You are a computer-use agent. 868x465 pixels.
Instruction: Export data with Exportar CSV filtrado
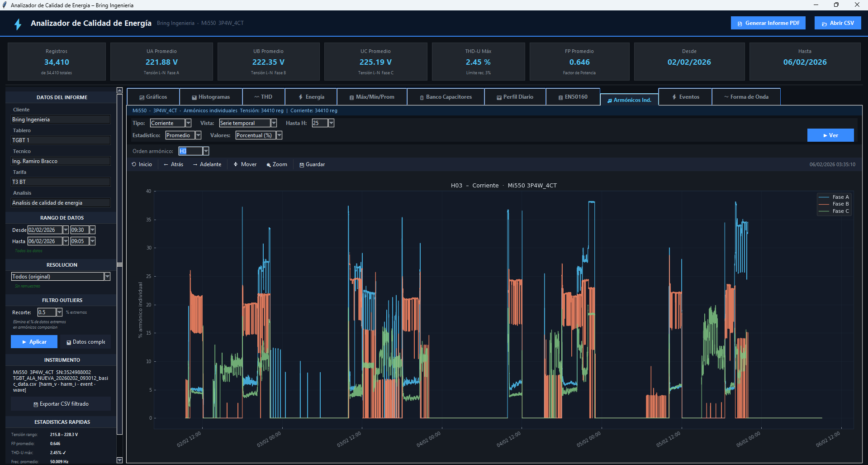coord(61,404)
